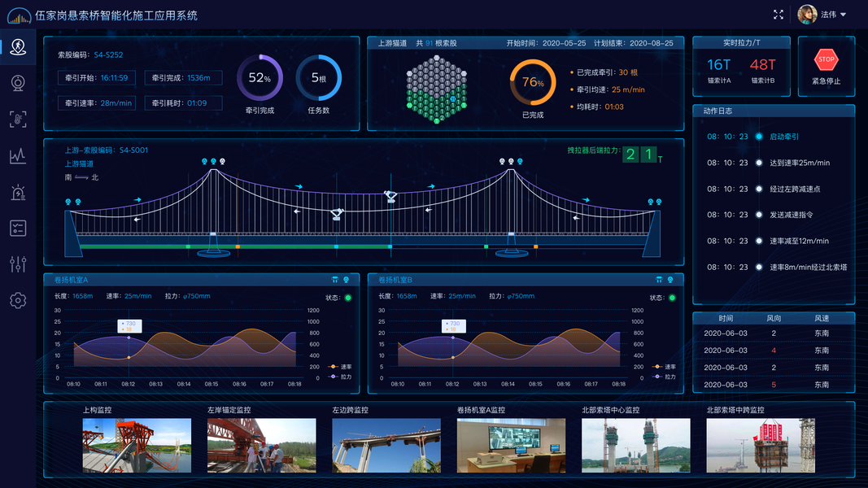Click the 卷扬机室B panel title
Screen dimensions: 868x488
[x=395, y=280]
